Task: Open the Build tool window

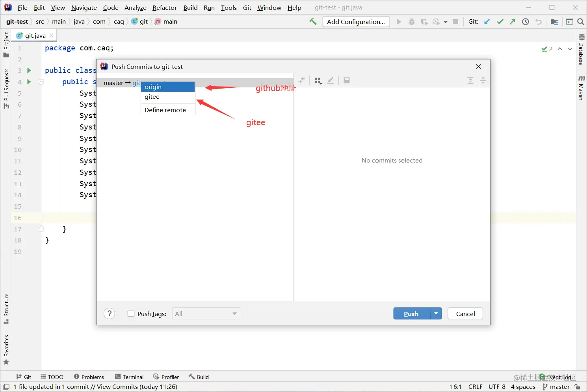Action: coord(199,377)
